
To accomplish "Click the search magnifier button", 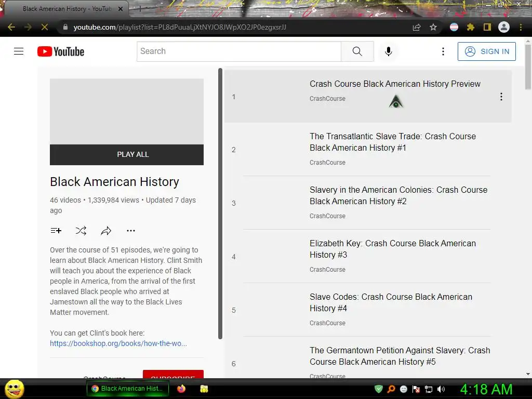I will [357, 51].
